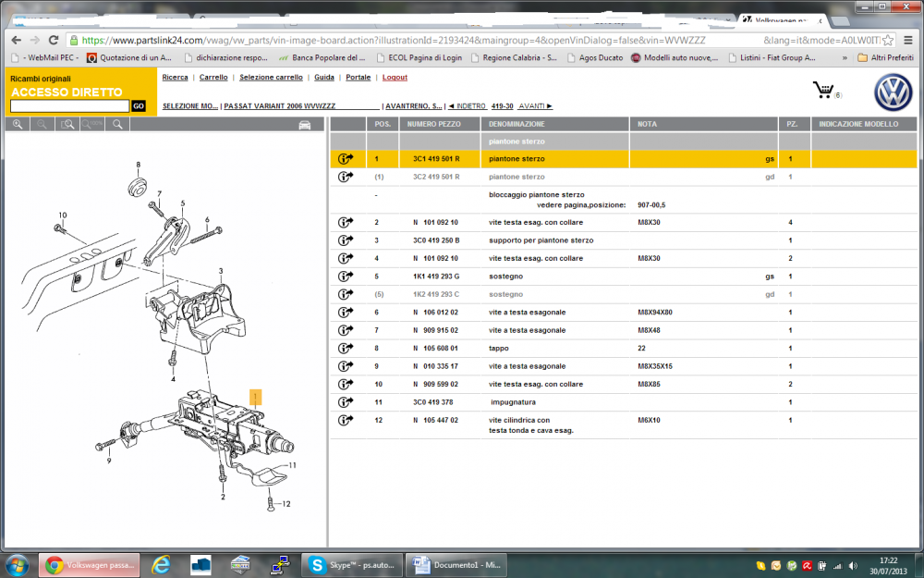
Task: Open Chrome menu hamburger button
Action: pos(907,41)
